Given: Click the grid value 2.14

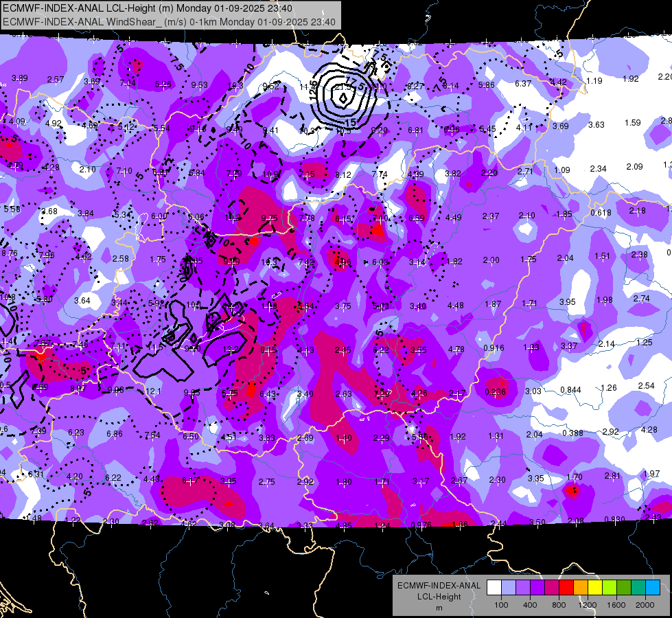Looking at the screenshot, I should point(606,344).
